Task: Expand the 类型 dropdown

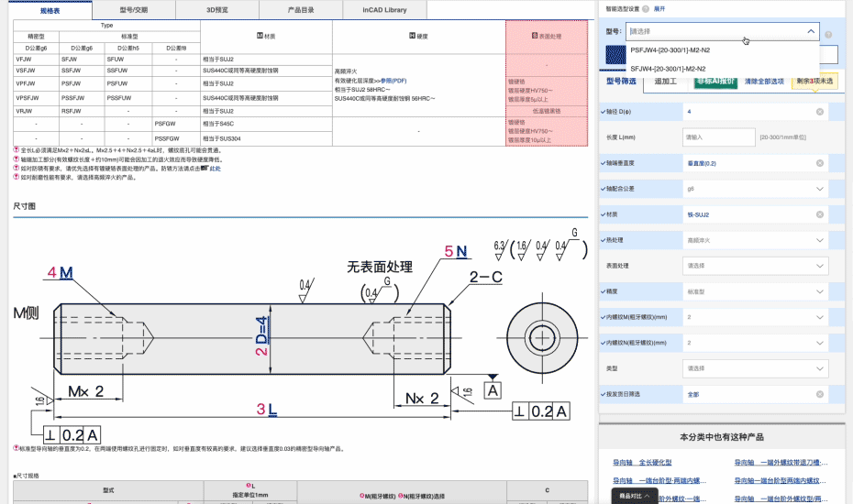Action: [x=756, y=368]
